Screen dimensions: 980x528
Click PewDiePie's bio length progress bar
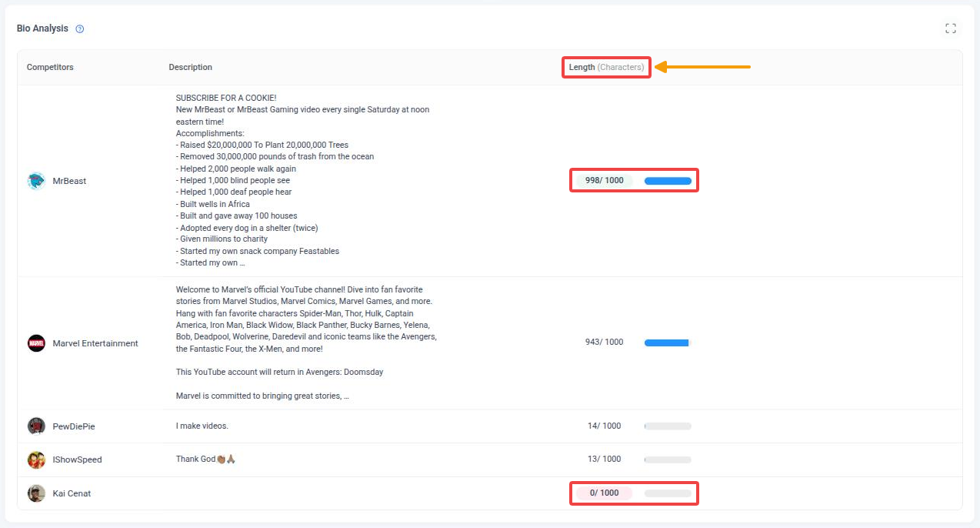click(668, 426)
